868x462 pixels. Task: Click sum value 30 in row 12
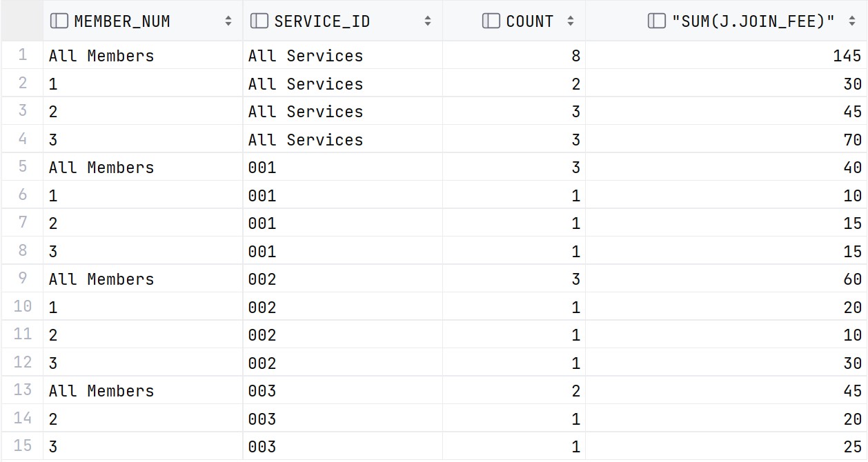727,363
